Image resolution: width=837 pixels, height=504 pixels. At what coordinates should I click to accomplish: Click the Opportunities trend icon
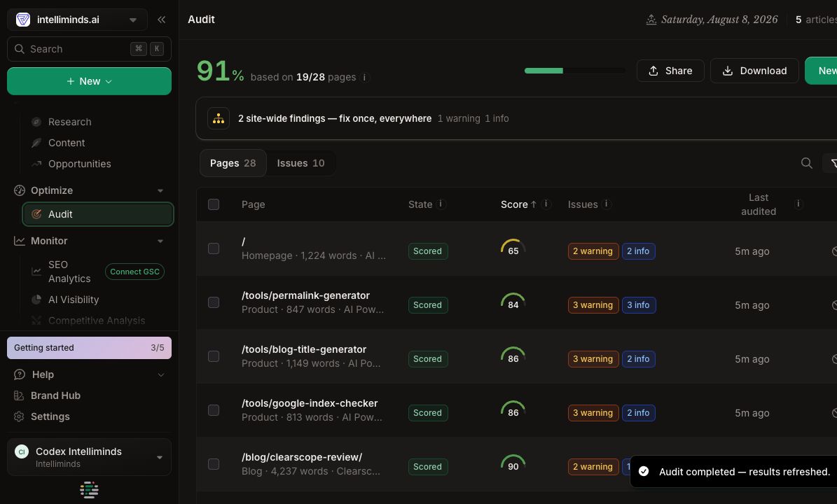coord(36,164)
